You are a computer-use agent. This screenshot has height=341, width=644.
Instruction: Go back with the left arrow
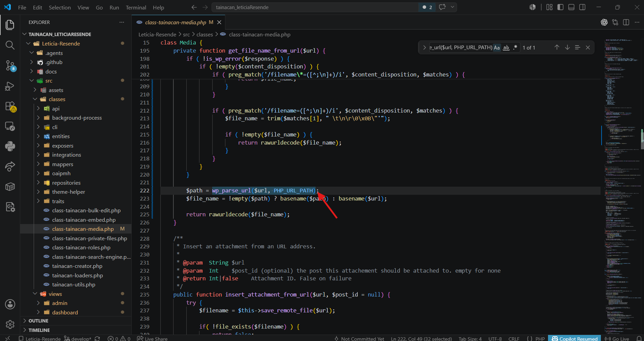[194, 7]
